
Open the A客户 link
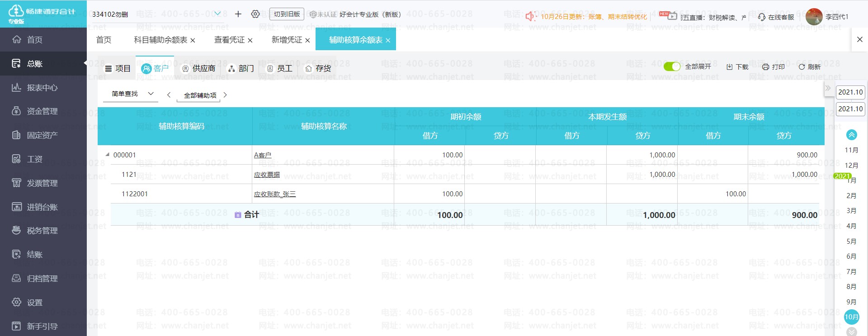[263, 155]
